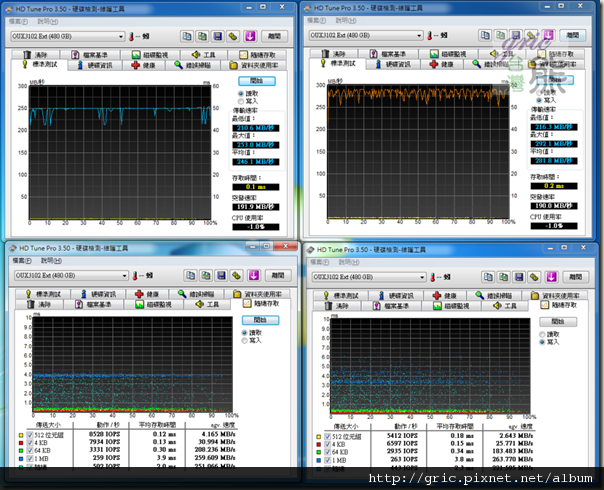Viewport: 604px width, 490px height.
Task: Switch to 錯誤掃描 tab in read benchmark window
Action: pos(193,65)
